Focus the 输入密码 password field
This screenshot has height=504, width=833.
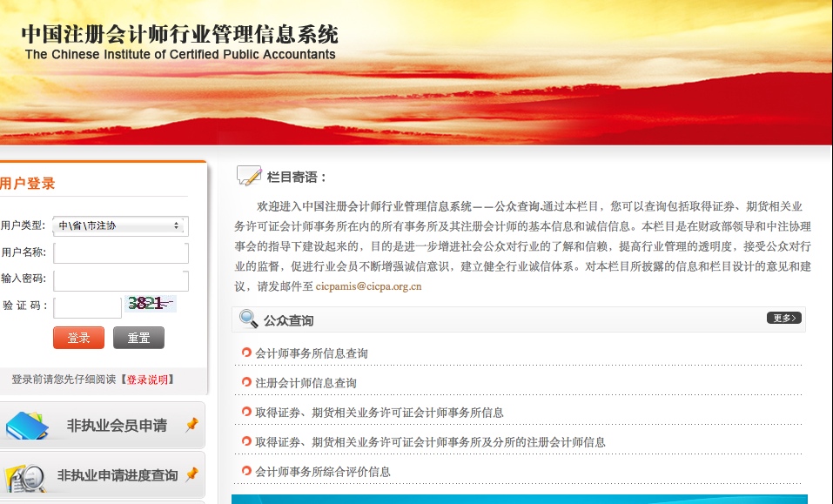[x=121, y=280]
